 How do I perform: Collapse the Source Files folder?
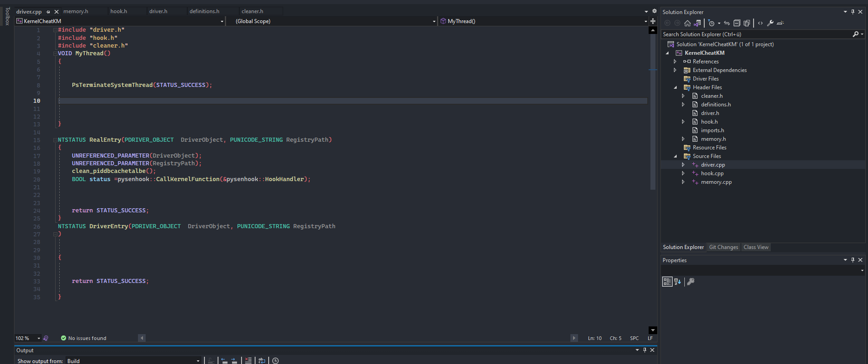(675, 156)
